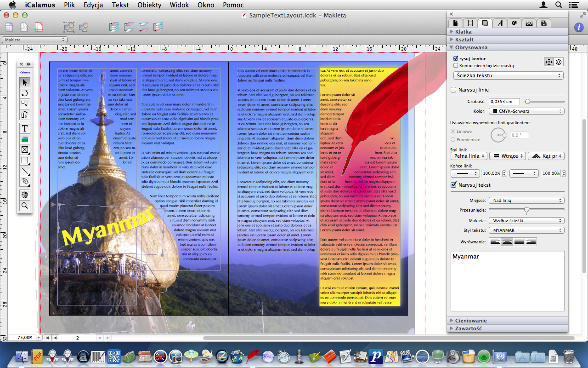Screen dimensions: 588x368
Task: Activate the hand pan tool
Action: click(25, 195)
